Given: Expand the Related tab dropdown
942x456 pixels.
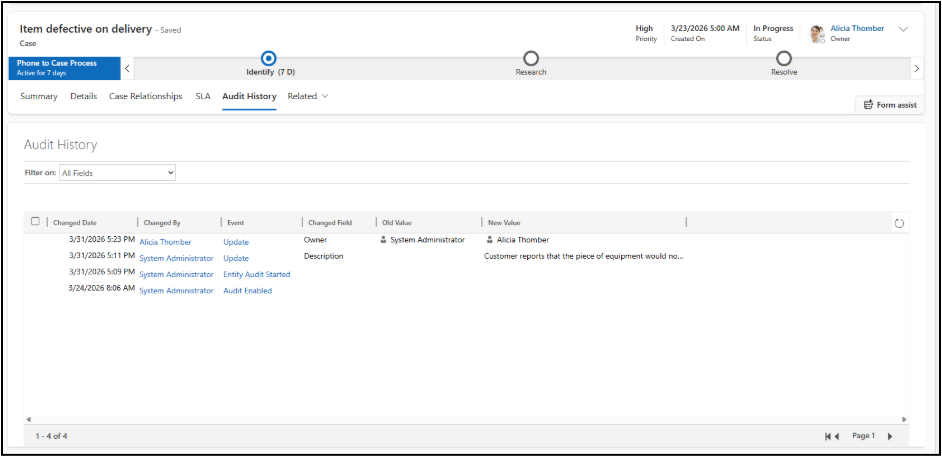Looking at the screenshot, I should 308,97.
